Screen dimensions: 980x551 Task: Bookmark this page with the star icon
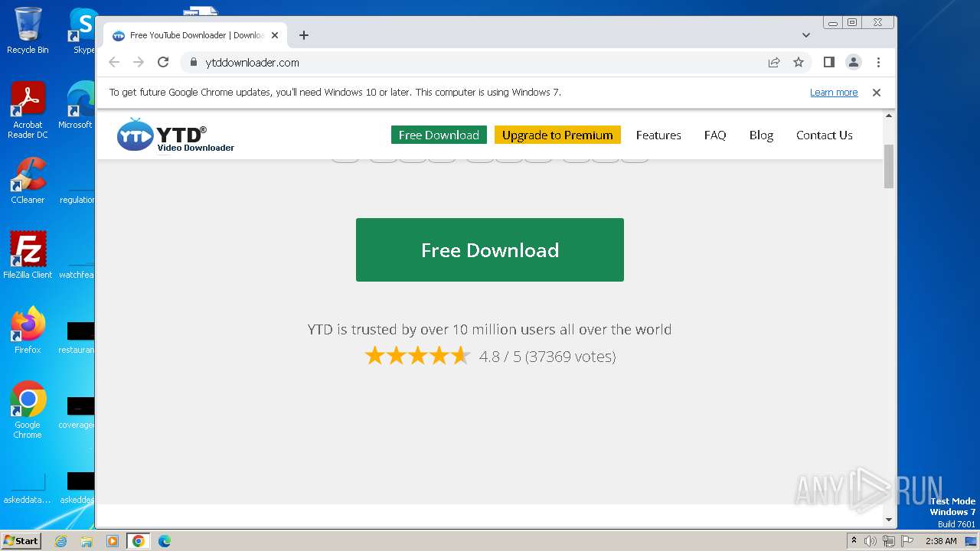tap(799, 62)
